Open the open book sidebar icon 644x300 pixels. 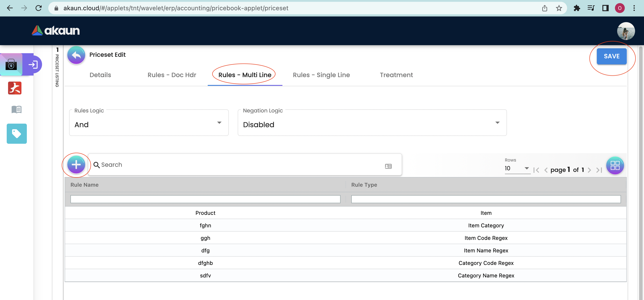tap(17, 109)
